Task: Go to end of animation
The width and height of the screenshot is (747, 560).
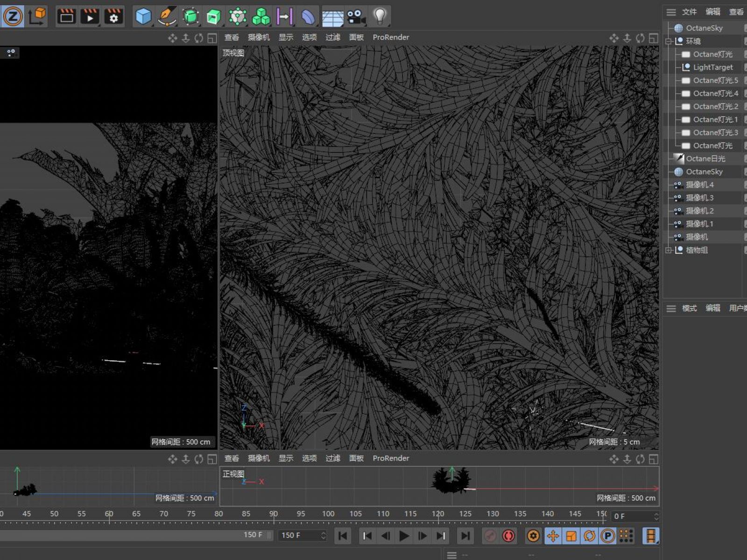Action: [x=465, y=536]
